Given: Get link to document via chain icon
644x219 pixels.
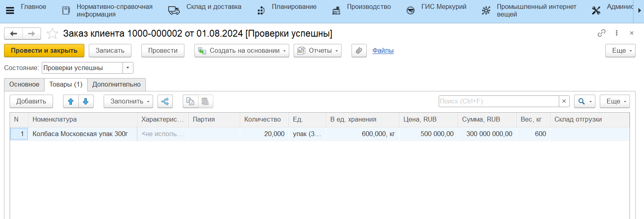Looking at the screenshot, I should [601, 33].
